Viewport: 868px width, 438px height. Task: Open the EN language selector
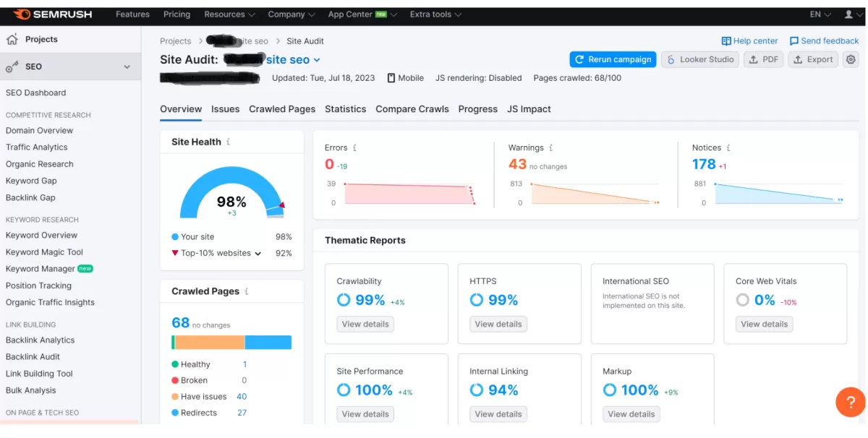click(820, 14)
